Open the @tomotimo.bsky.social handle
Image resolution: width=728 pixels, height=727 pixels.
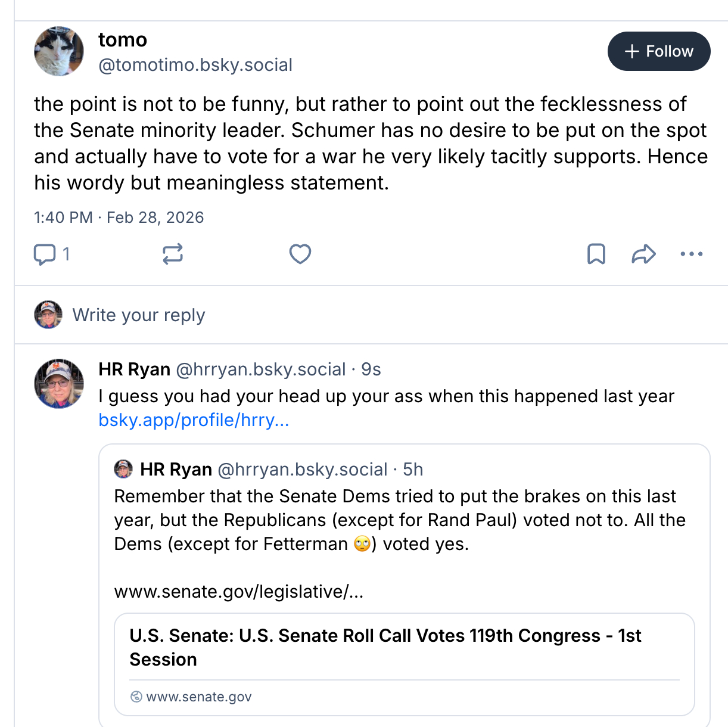point(195,65)
